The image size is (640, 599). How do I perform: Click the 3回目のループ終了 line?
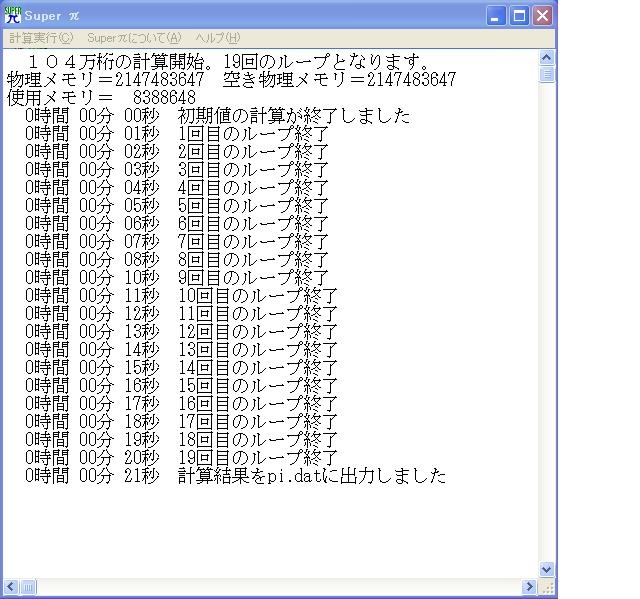pos(177,170)
